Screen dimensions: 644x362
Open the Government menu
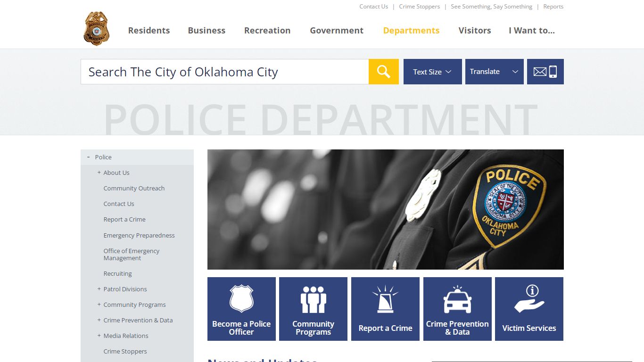[337, 30]
